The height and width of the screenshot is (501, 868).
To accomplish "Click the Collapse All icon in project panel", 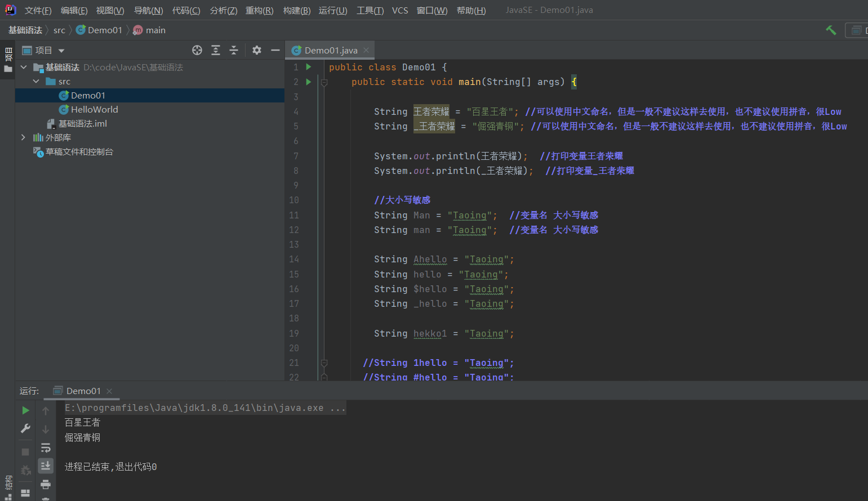I will coord(234,50).
